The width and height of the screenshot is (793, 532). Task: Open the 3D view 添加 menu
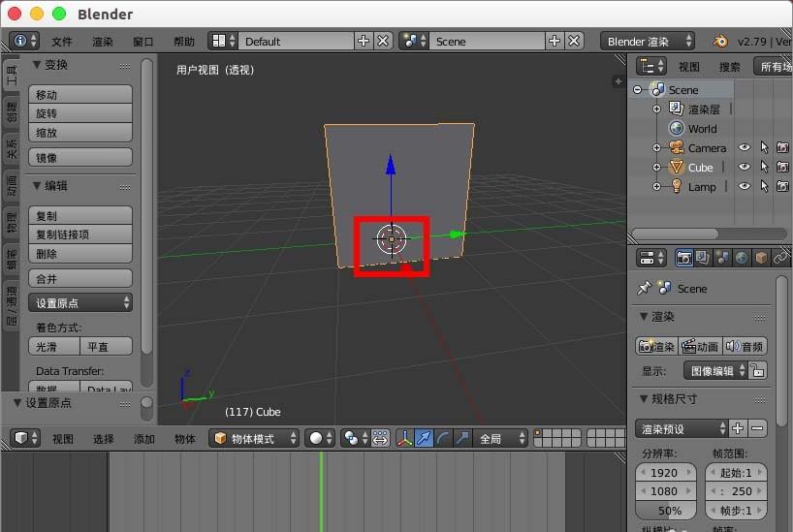click(144, 438)
